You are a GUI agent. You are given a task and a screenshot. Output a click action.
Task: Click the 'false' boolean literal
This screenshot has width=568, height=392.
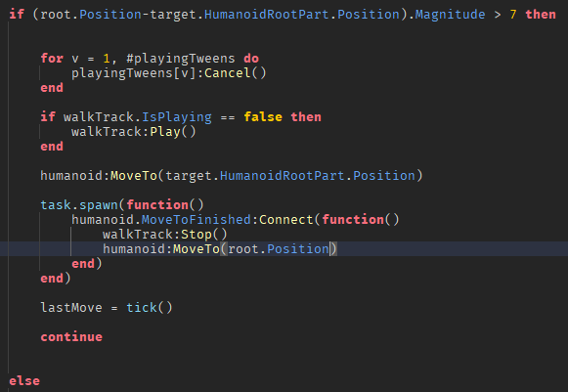coord(263,117)
